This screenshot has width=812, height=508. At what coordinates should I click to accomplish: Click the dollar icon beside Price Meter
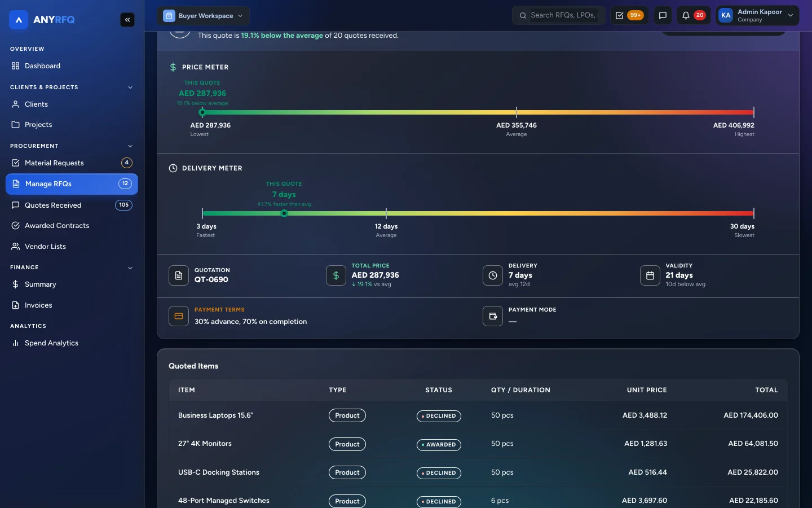(173, 67)
